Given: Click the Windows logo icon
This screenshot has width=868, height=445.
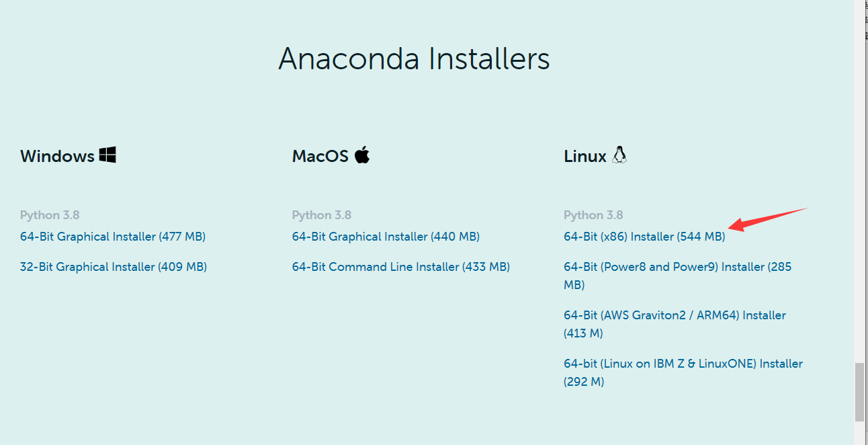Looking at the screenshot, I should pyautogui.click(x=108, y=155).
